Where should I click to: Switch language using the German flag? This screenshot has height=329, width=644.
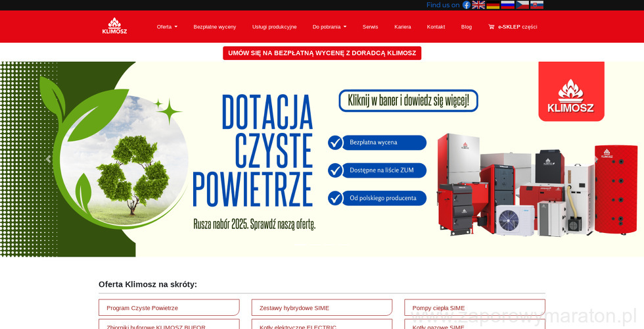pyautogui.click(x=493, y=5)
